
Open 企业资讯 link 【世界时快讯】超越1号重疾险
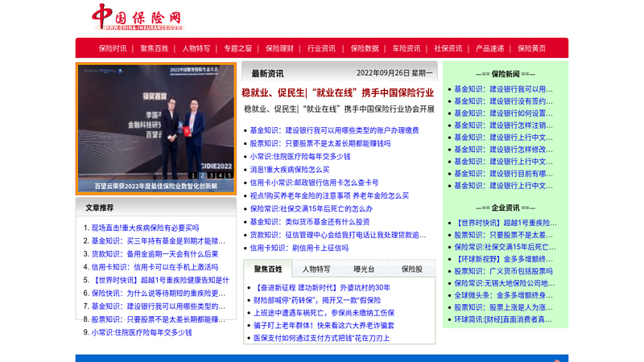click(506, 224)
